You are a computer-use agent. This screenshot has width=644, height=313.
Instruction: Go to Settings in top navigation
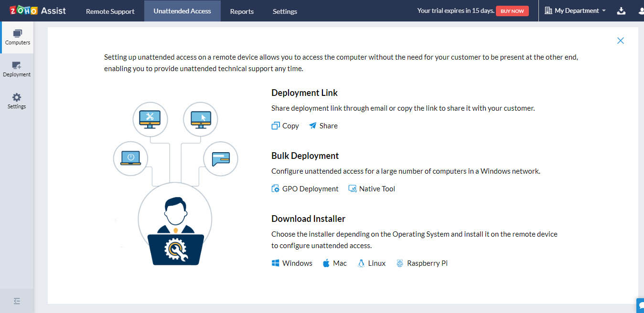(x=285, y=11)
